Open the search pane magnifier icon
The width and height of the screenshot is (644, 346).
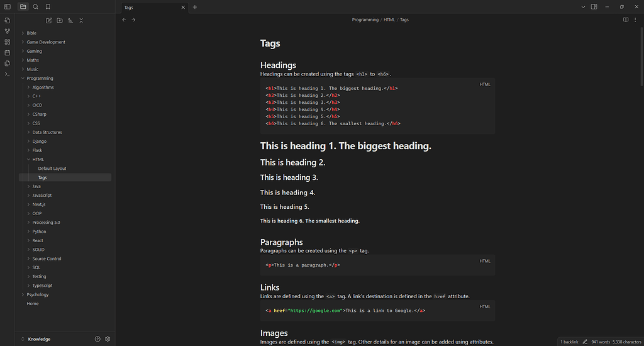[36, 6]
